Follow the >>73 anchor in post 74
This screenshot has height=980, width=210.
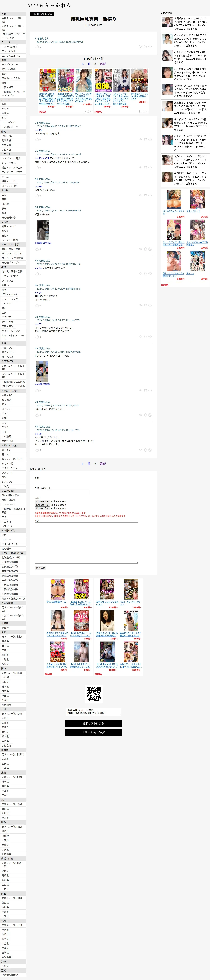38,130
